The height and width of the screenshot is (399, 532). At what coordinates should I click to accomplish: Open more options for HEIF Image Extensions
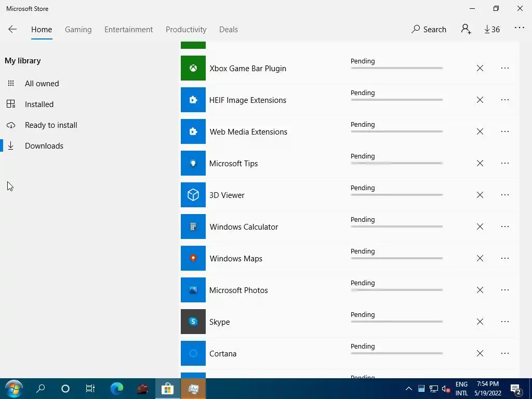coord(505,100)
